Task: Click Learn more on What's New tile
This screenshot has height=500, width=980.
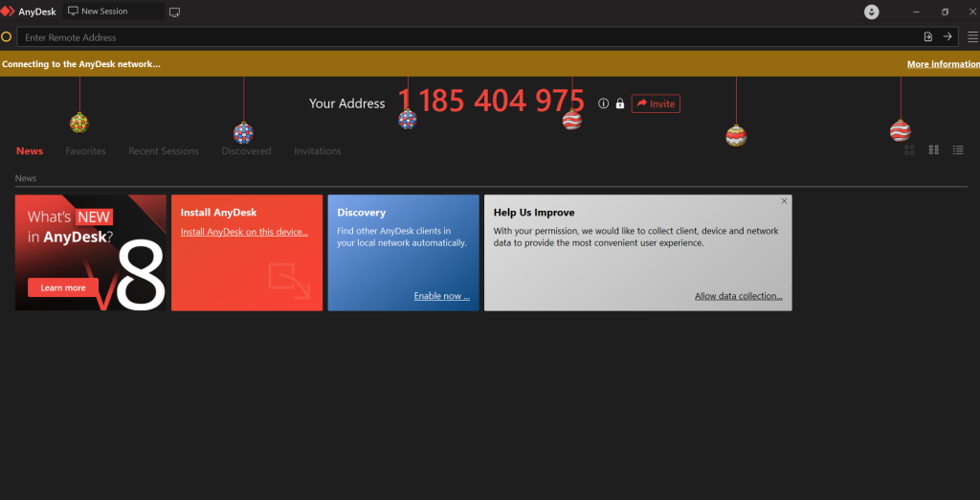Action: (x=63, y=287)
